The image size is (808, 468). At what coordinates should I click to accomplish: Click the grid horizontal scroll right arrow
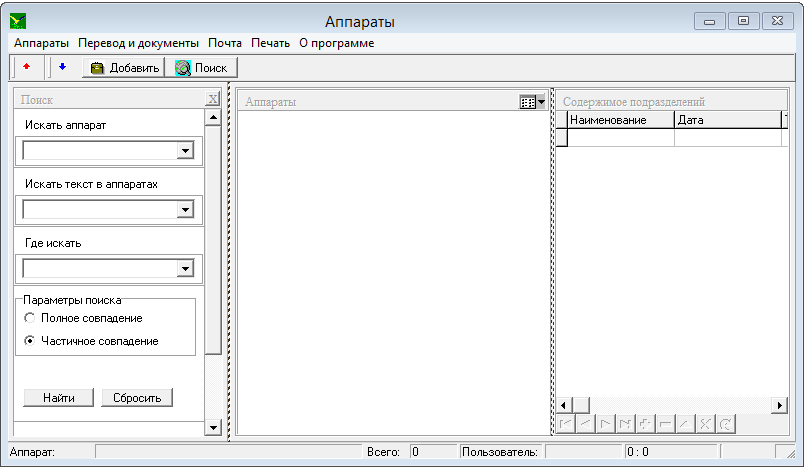click(780, 406)
